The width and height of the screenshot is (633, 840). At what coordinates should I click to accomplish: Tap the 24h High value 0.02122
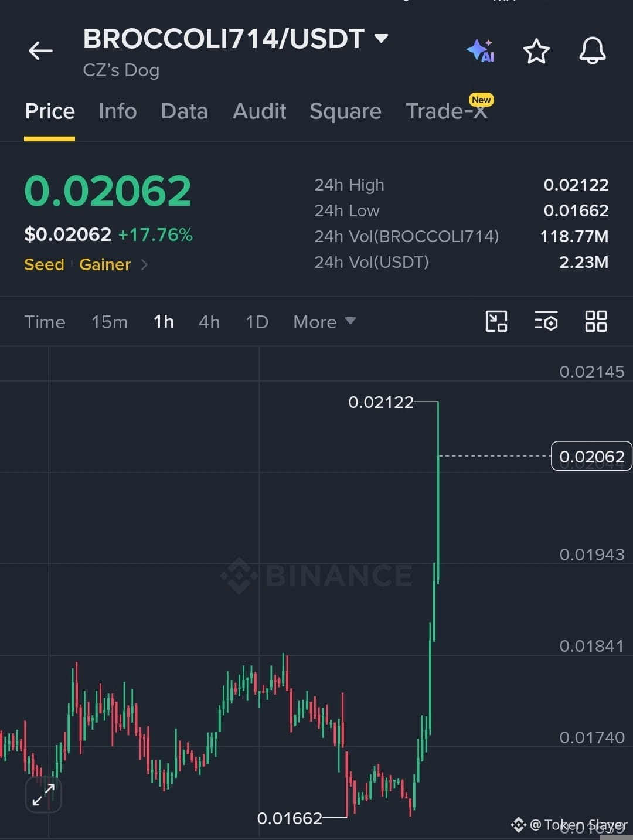[576, 185]
